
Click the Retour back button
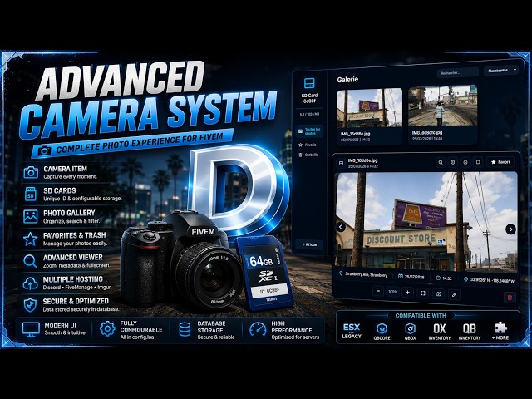coord(309,244)
